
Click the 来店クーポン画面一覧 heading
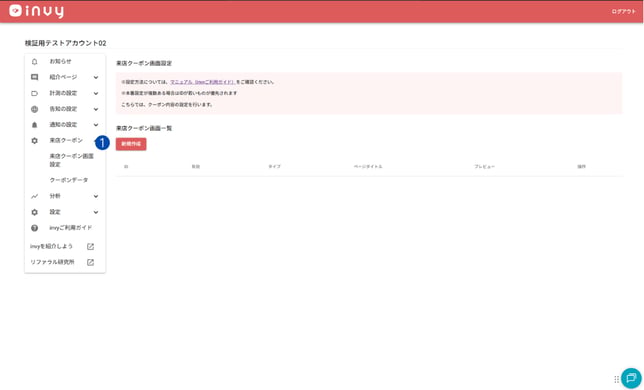pyautogui.click(x=144, y=128)
